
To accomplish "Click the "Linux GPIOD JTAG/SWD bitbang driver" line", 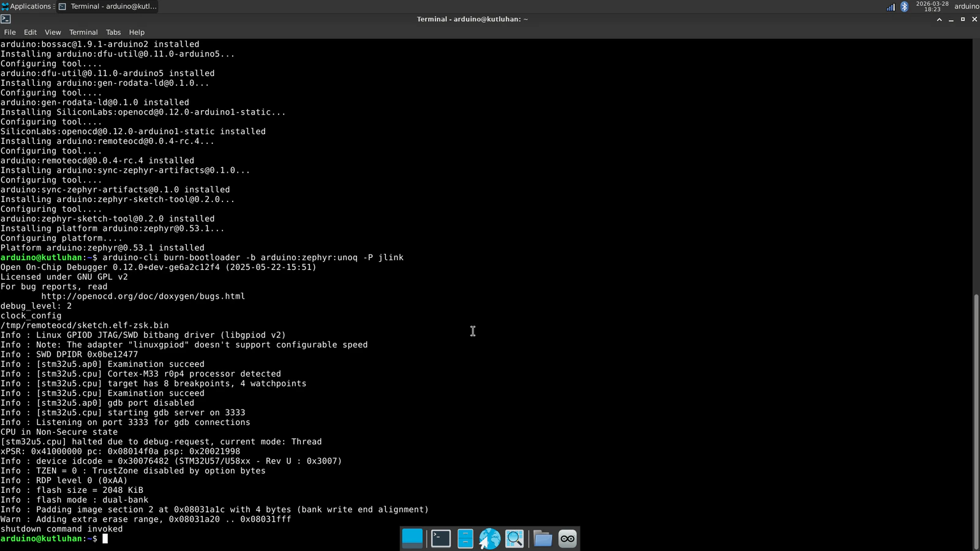I will coord(143,335).
